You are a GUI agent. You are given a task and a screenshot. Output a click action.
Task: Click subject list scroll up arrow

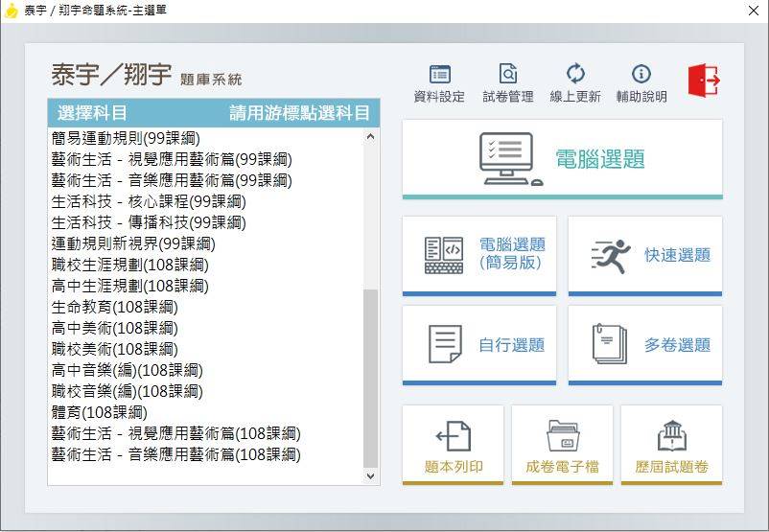tap(371, 137)
